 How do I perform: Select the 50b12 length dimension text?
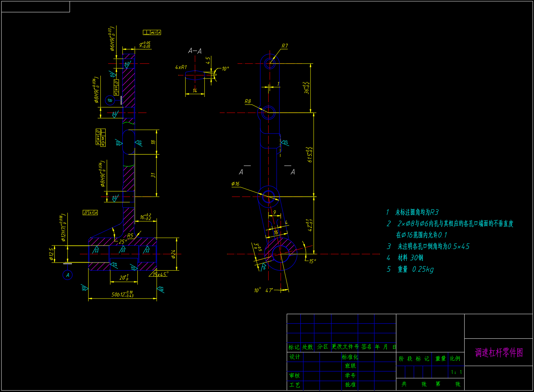tap(122, 294)
